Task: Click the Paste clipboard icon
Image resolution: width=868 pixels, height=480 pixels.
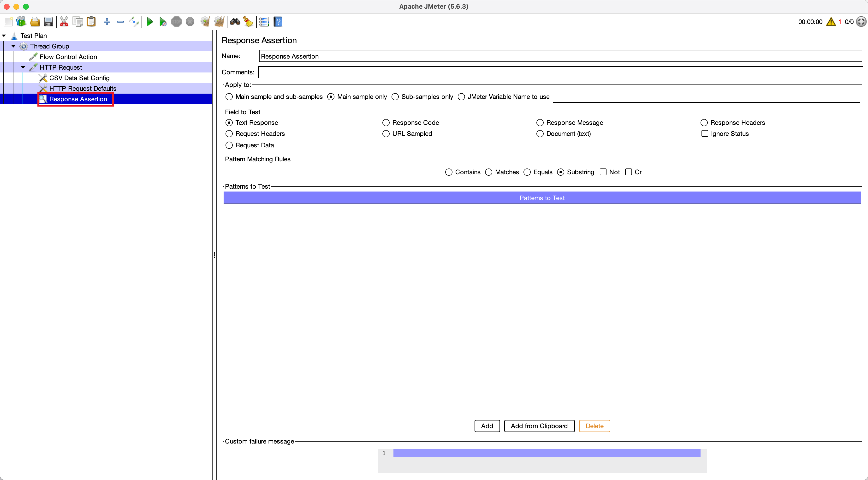Action: pyautogui.click(x=91, y=22)
